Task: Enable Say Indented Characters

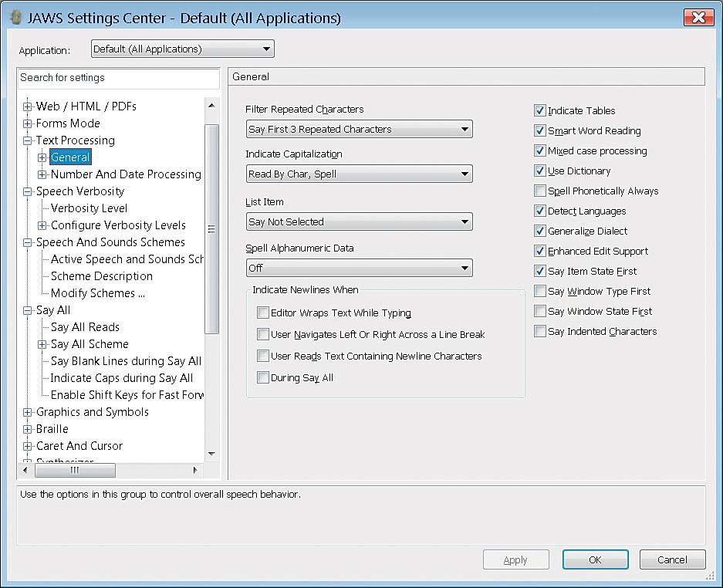Action: click(540, 332)
